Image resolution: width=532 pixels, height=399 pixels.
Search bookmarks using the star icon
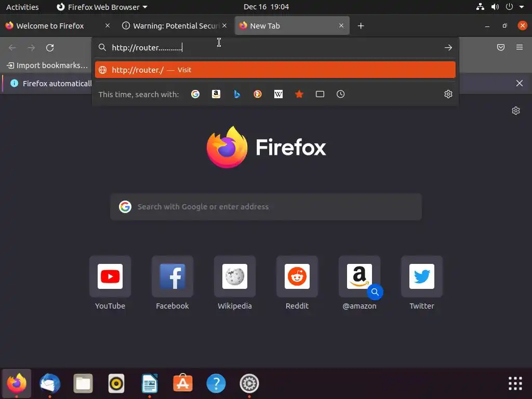click(x=299, y=94)
